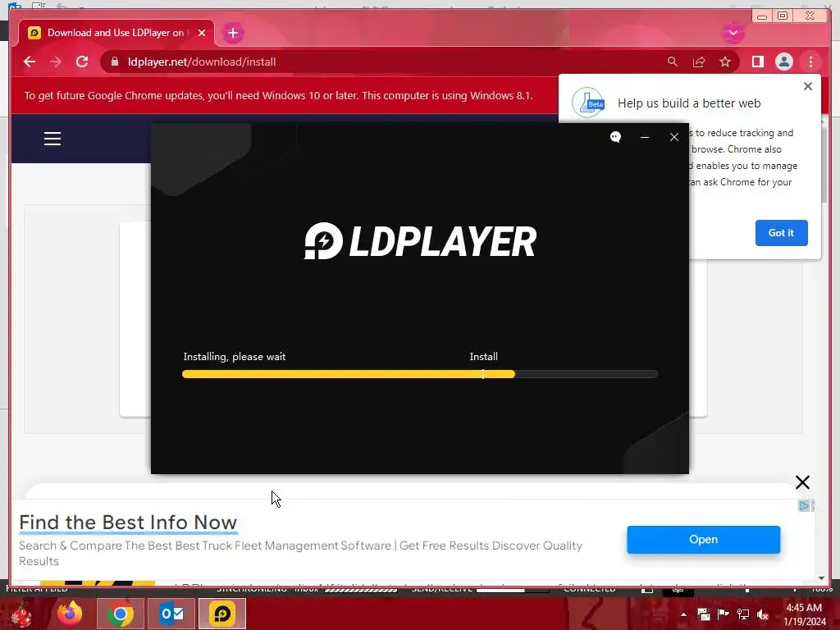The height and width of the screenshot is (630, 840).
Task: Open LDPlayer installer from taskbar
Action: tap(221, 614)
